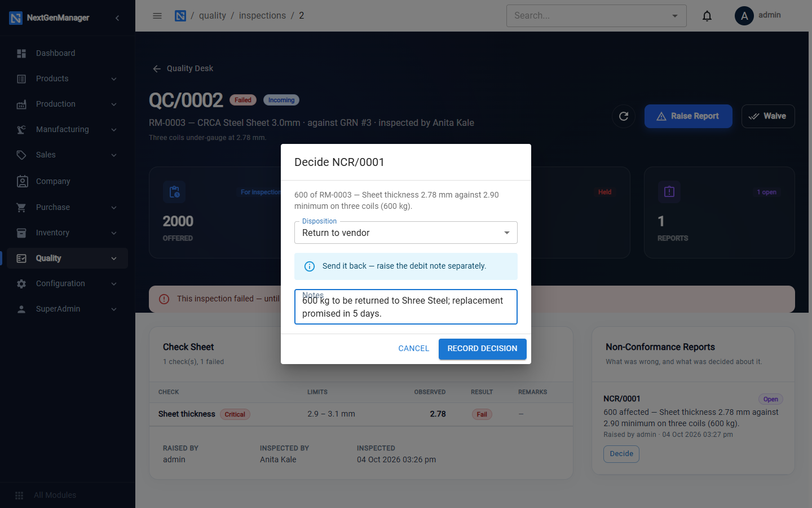
Task: Click the Production factory icon
Action: click(x=21, y=104)
